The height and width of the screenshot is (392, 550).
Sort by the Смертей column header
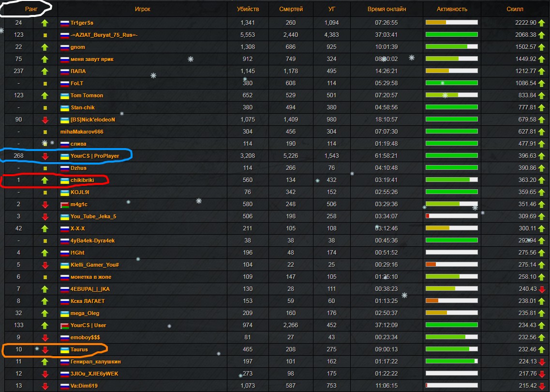(291, 9)
